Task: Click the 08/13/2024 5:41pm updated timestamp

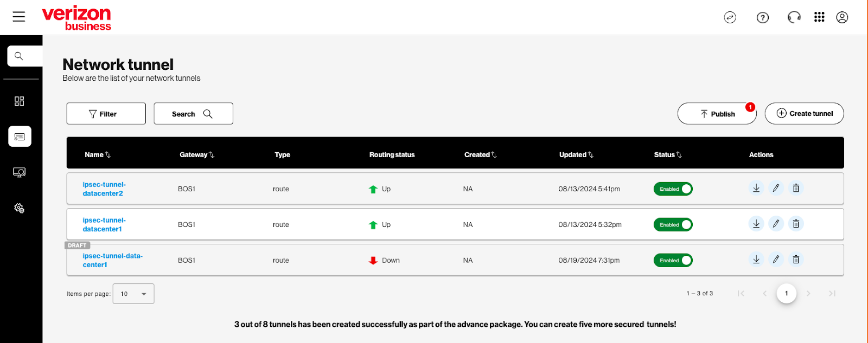Action: click(589, 189)
